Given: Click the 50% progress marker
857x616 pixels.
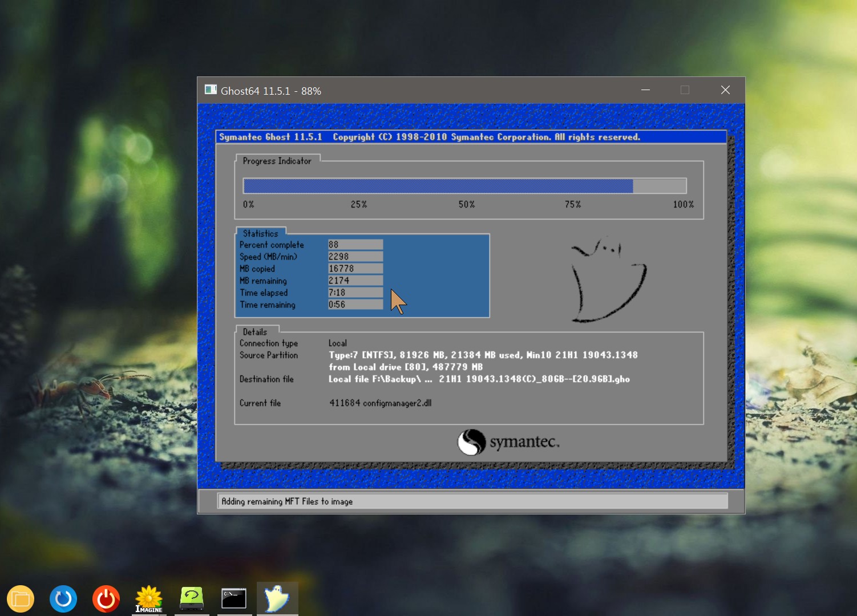Looking at the screenshot, I should coord(467,204).
